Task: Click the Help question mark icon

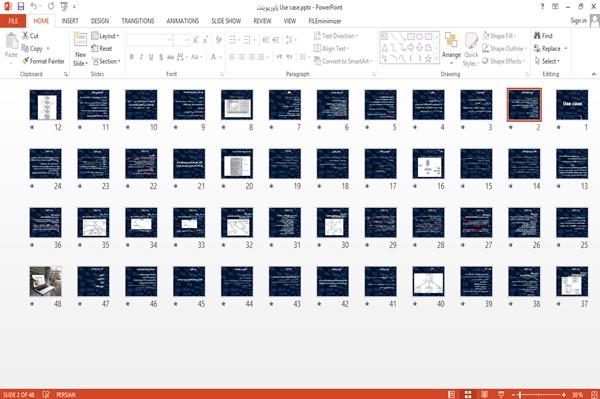Action: (542, 7)
